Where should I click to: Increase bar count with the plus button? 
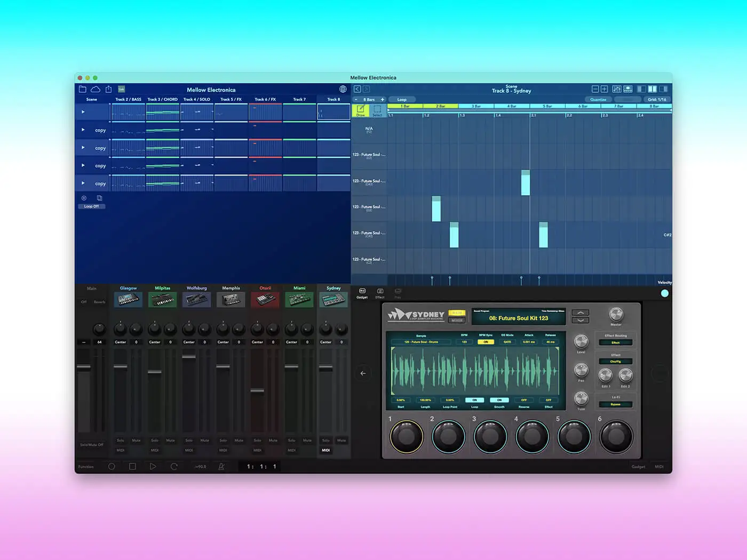tap(382, 100)
